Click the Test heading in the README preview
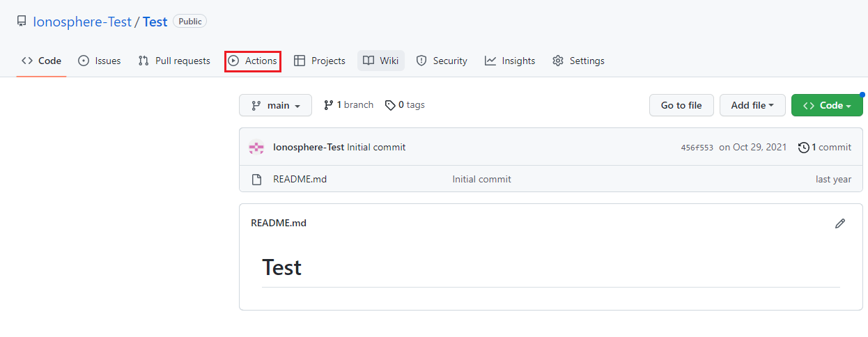Viewport: 868px width, 337px height. click(x=281, y=267)
